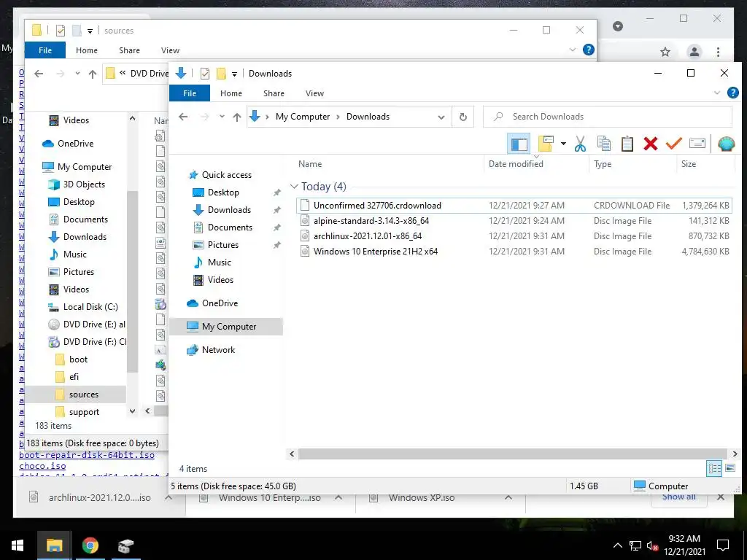Screen dimensions: 747x560
Task: Collapse the Today (4) group
Action: coord(294,187)
